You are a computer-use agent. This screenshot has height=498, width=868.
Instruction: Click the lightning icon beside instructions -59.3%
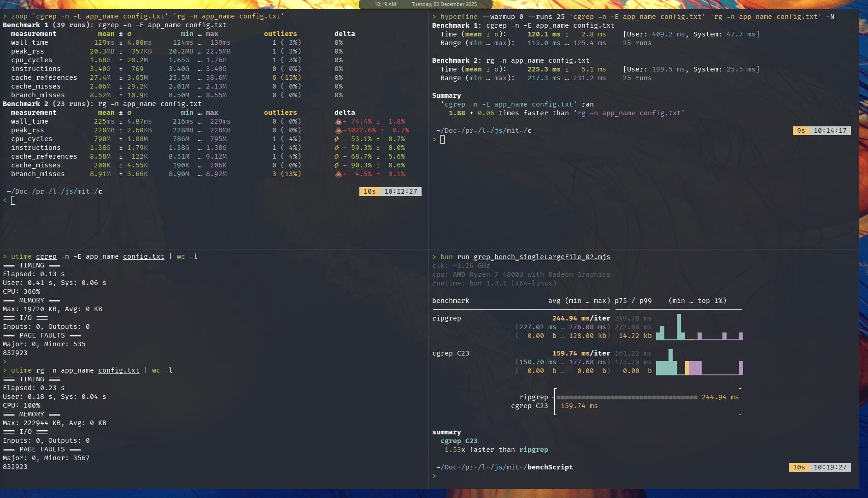(x=337, y=148)
